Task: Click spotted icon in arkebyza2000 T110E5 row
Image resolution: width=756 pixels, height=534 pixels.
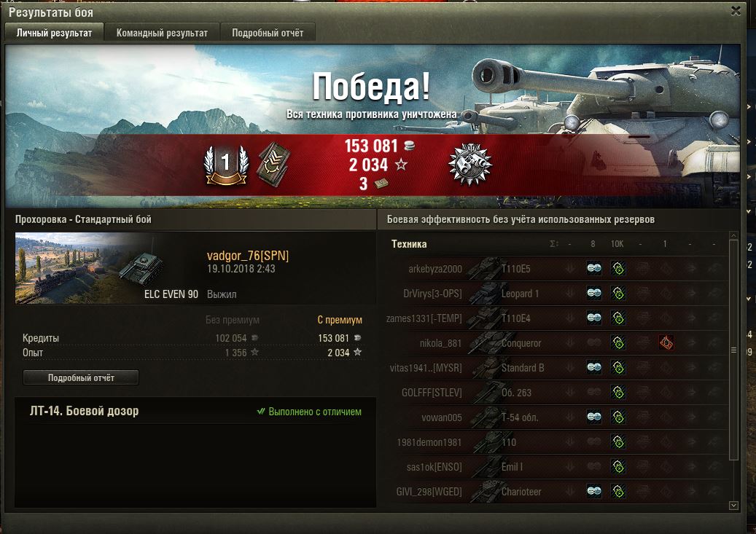Action: click(x=594, y=268)
